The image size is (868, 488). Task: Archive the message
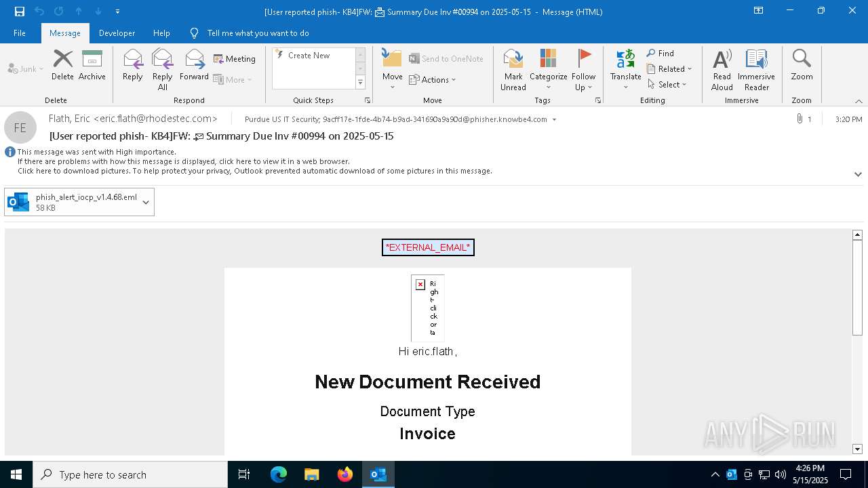click(92, 65)
